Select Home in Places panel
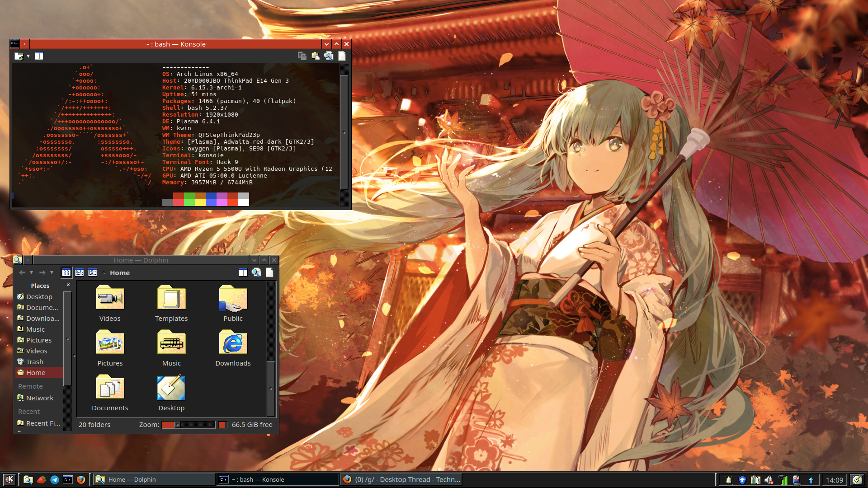The width and height of the screenshot is (868, 488). (x=39, y=373)
